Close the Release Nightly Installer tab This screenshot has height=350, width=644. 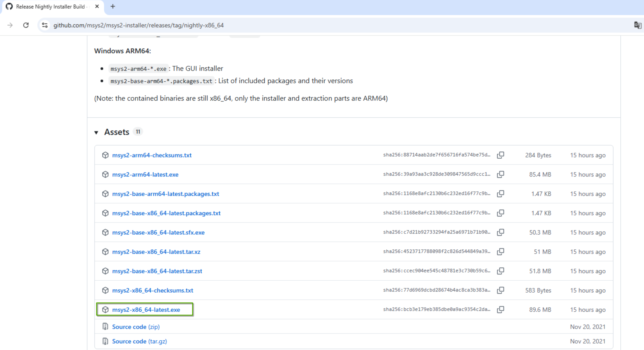[97, 6]
